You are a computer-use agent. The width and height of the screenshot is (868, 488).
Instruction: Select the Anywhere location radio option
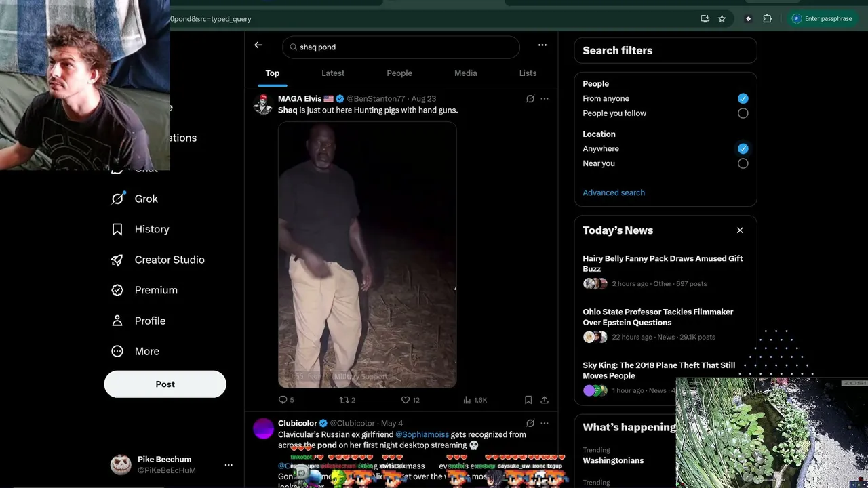tap(743, 148)
